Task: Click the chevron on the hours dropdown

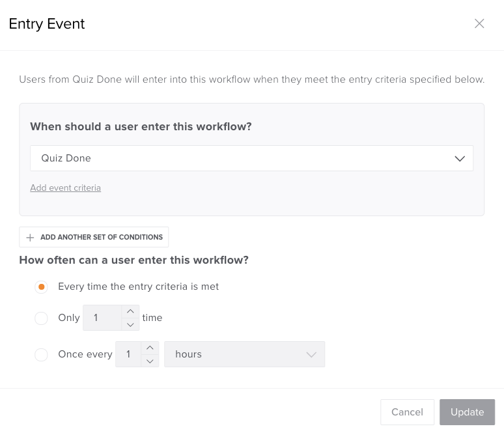Action: pos(311,355)
